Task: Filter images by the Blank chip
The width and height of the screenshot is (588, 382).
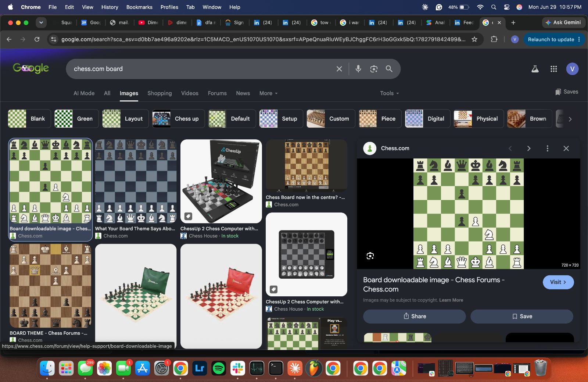Action: pos(29,119)
